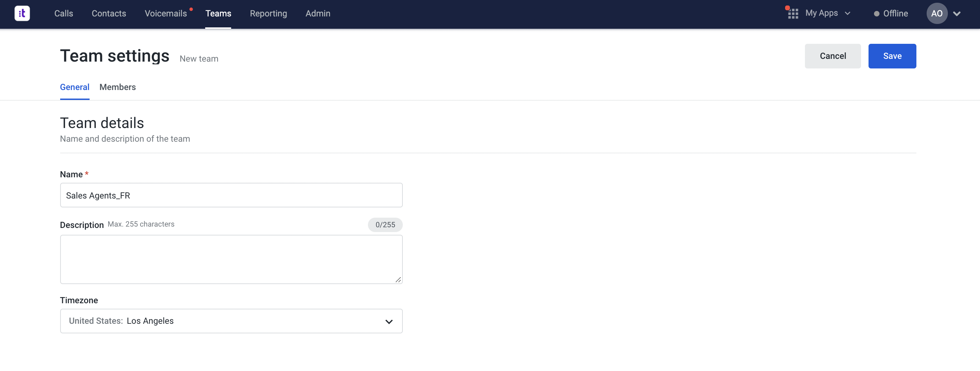The width and height of the screenshot is (980, 371).
Task: Expand the Timezone dropdown
Action: [x=389, y=321]
